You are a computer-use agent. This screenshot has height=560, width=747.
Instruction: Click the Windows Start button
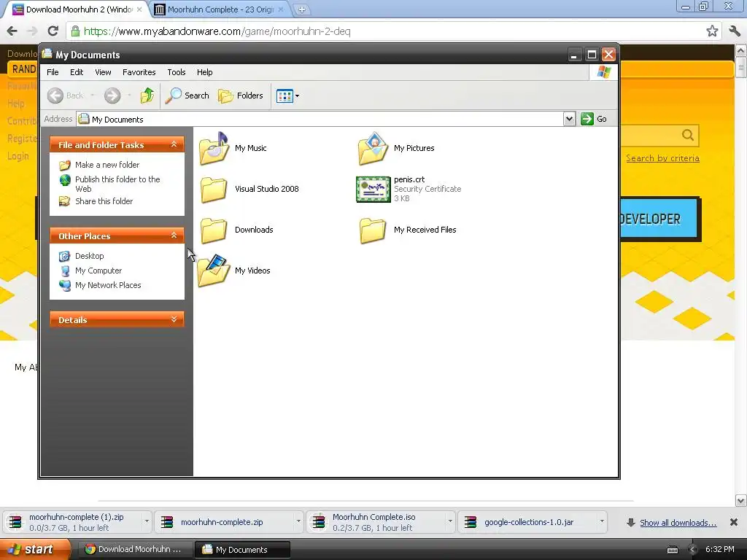point(35,550)
